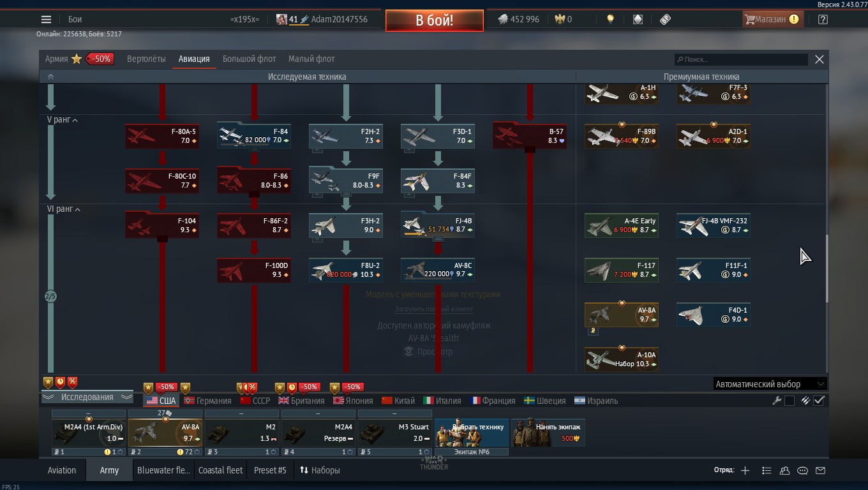This screenshot has width=868, height=490.
Task: Collapse tree using top double-chevron arrow
Action: tap(50, 77)
